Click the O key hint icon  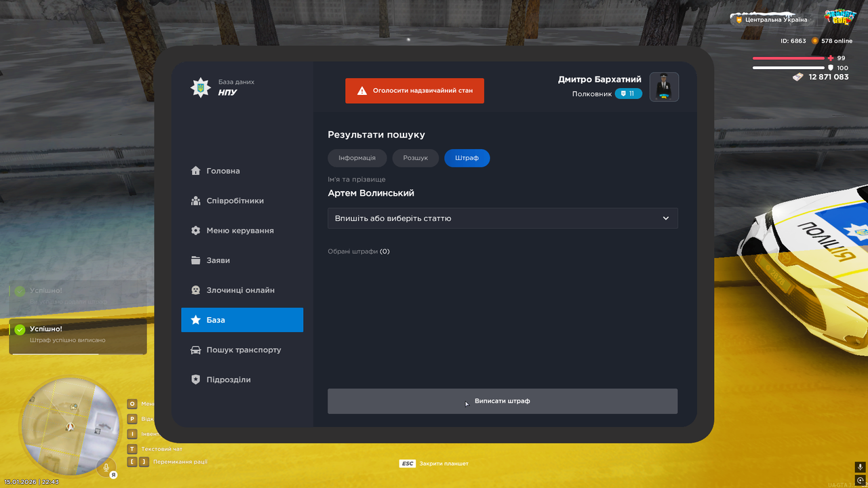[x=132, y=404]
